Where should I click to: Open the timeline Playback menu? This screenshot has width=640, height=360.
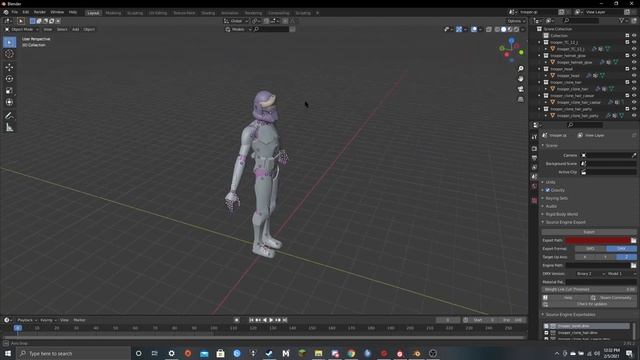[27, 320]
